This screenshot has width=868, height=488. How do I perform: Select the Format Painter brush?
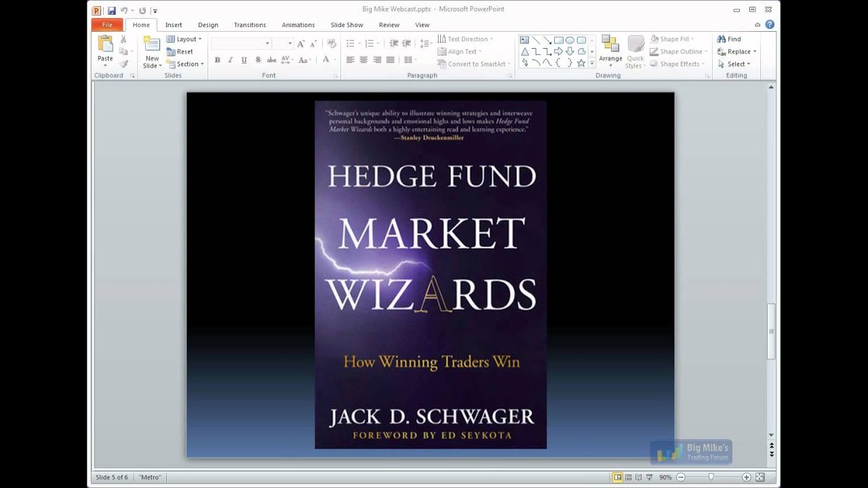tap(123, 64)
